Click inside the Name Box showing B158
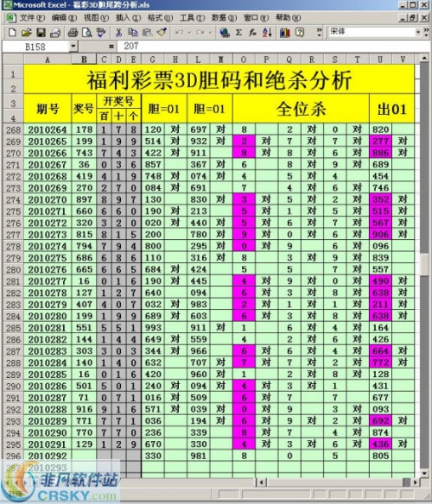This screenshot has height=504, width=432. click(35, 47)
